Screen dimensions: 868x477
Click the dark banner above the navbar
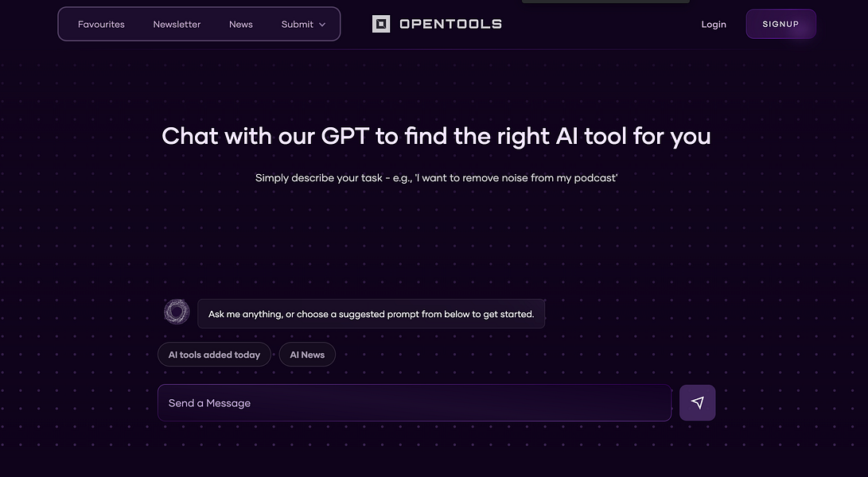coord(605,2)
